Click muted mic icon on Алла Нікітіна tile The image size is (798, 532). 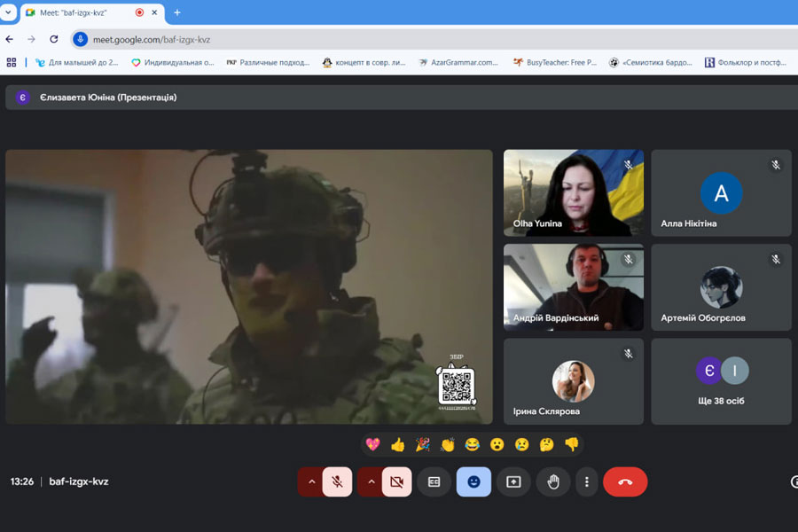tap(776, 165)
